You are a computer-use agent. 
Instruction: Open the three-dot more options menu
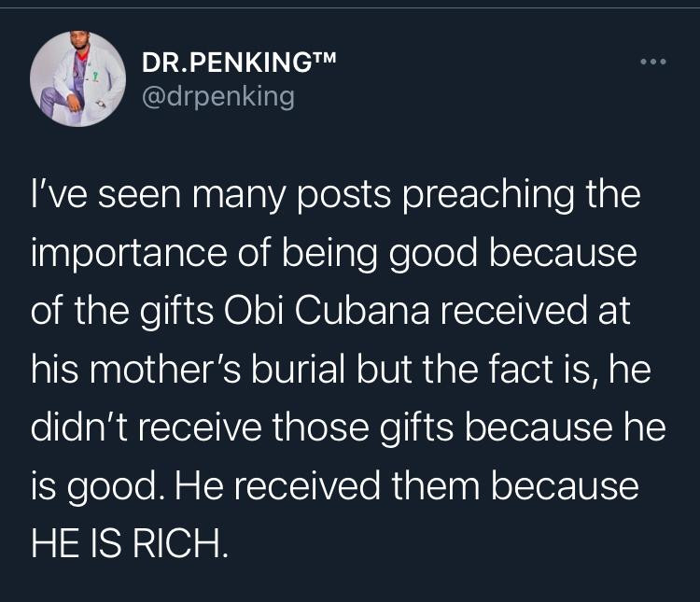[x=653, y=63]
